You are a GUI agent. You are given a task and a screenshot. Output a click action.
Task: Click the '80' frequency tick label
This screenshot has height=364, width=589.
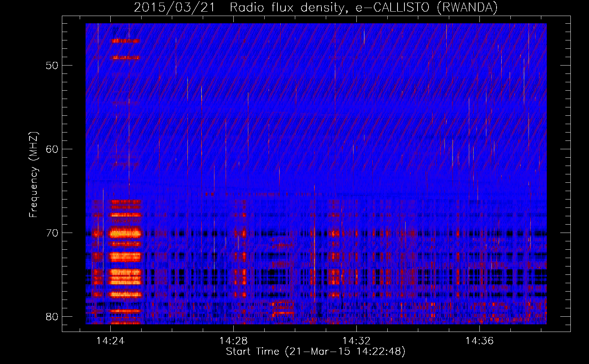pyautogui.click(x=52, y=317)
